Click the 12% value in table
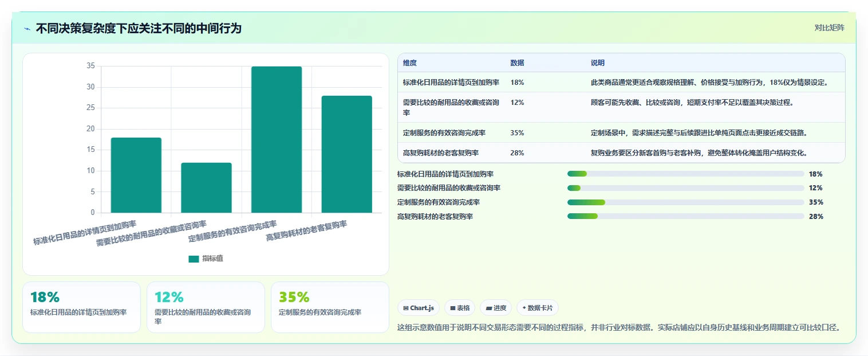Screen dimensions: 868x356 click(x=517, y=103)
